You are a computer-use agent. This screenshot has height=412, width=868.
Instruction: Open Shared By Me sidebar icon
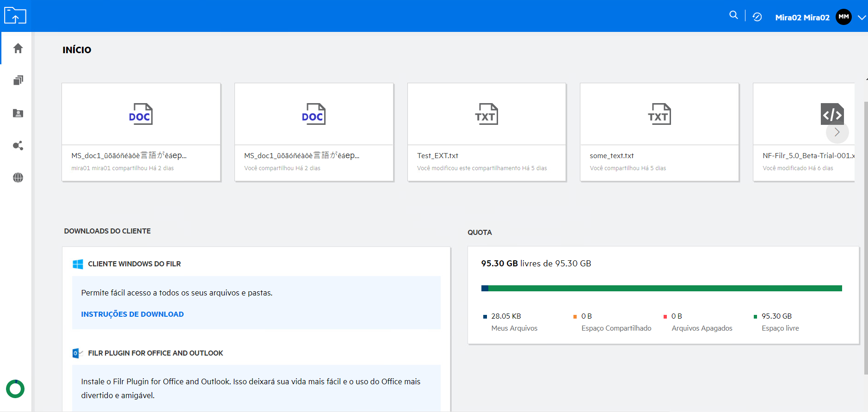tap(18, 146)
